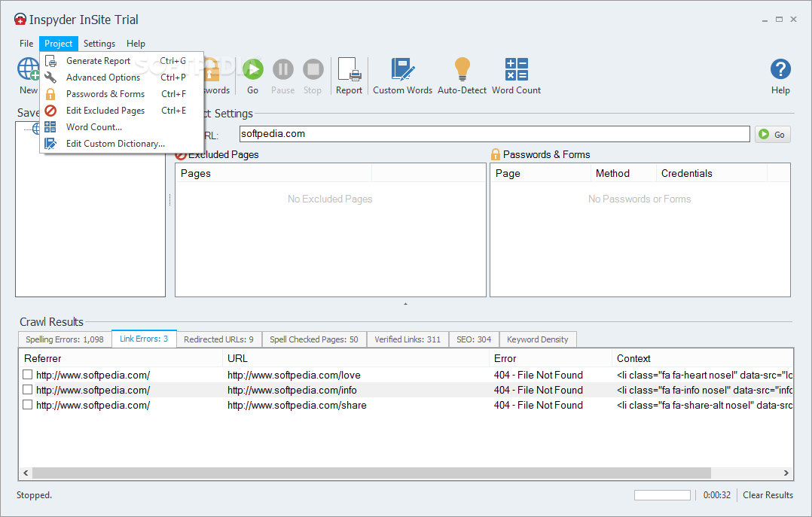Sort by Error column header
Viewport: 812px width, 517px height.
tap(551, 358)
